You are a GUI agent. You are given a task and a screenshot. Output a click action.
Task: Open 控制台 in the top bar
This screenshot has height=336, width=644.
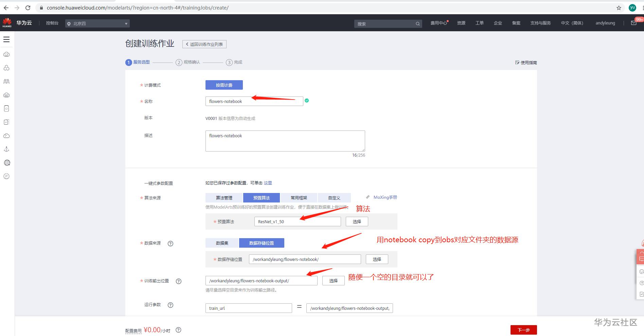click(52, 23)
